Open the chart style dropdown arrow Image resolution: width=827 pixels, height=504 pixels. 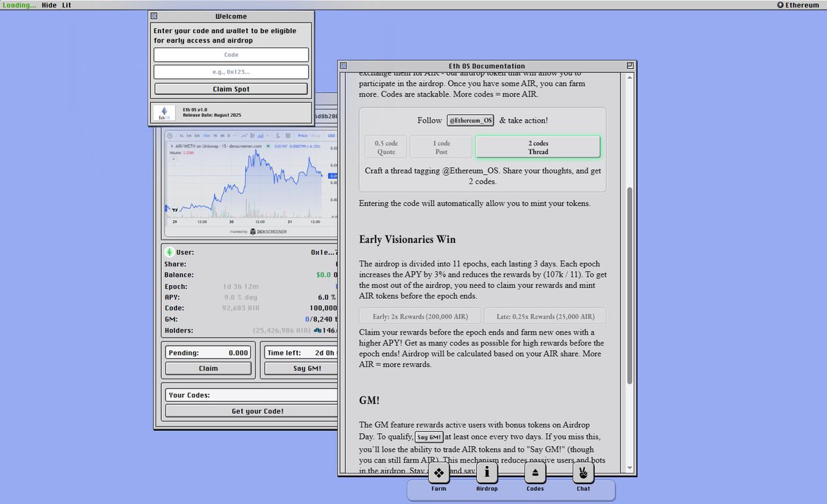[x=267, y=136]
